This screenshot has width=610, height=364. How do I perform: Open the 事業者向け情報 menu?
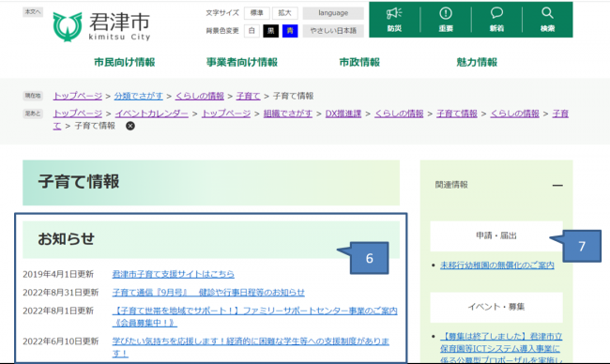pos(242,62)
